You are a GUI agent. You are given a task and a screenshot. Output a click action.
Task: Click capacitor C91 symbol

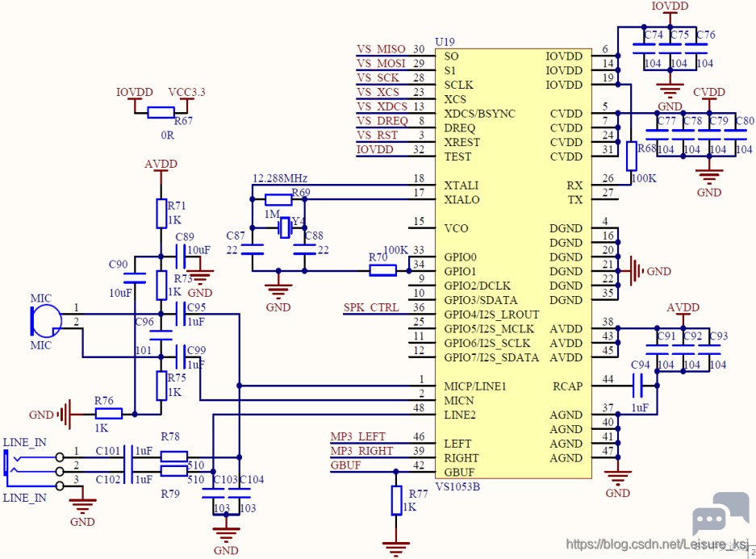(x=657, y=349)
